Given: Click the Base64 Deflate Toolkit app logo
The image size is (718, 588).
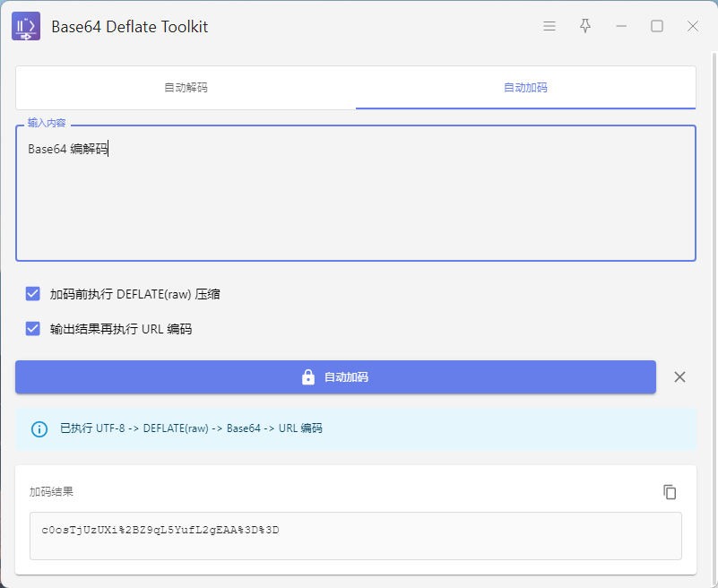Looking at the screenshot, I should point(26,27).
